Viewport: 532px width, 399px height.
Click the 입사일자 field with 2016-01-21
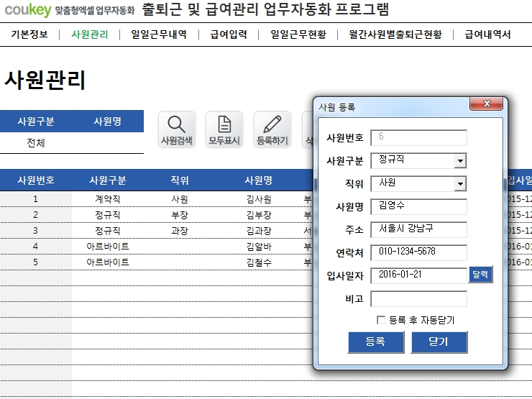(x=418, y=275)
